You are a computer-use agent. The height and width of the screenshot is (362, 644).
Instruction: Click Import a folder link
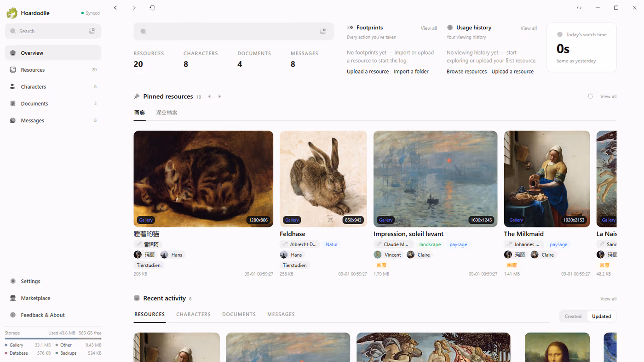click(x=411, y=72)
